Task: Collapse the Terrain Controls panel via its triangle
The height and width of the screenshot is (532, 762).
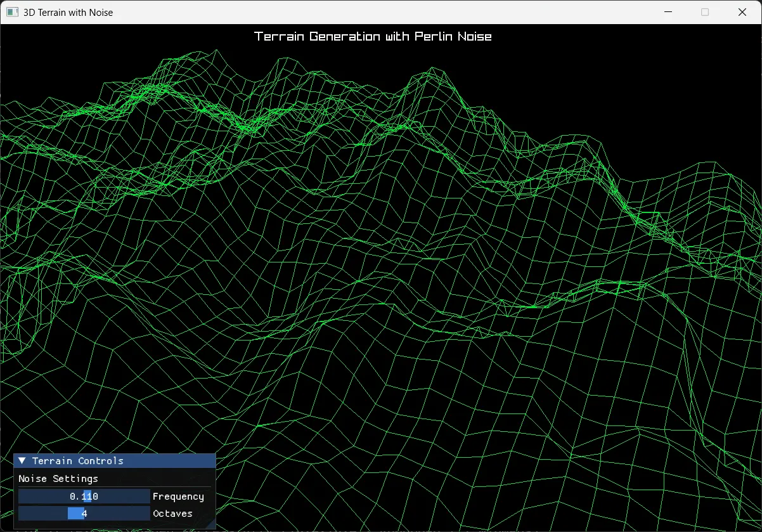Action: coord(22,460)
